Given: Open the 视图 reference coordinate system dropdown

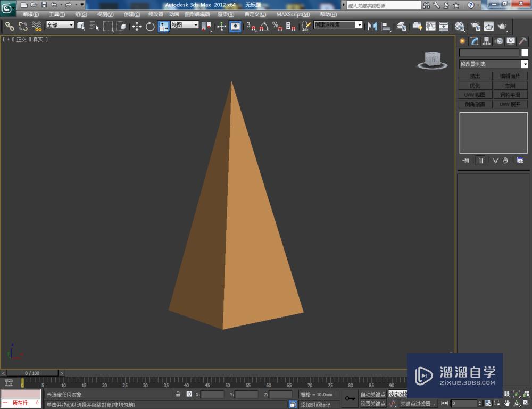Looking at the screenshot, I should tap(184, 24).
